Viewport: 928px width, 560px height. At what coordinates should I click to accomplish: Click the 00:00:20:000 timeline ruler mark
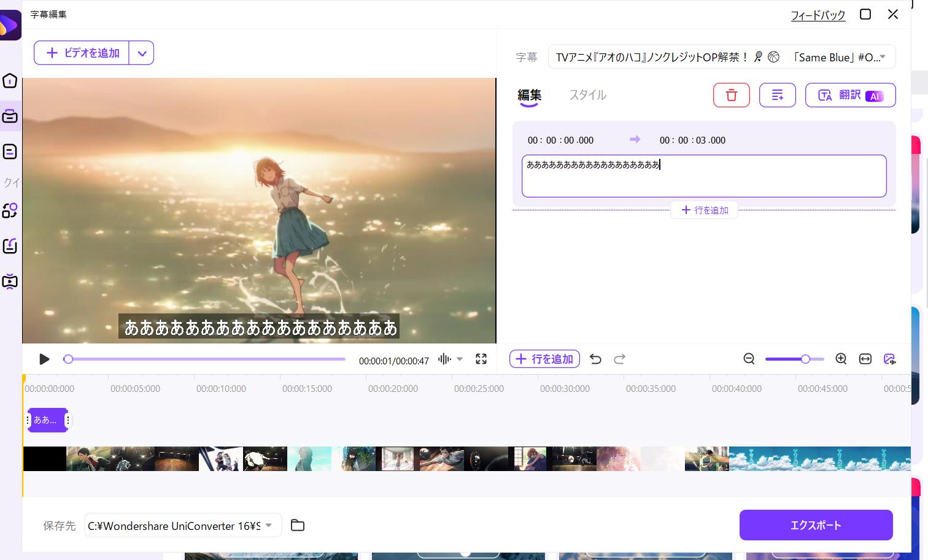click(393, 388)
